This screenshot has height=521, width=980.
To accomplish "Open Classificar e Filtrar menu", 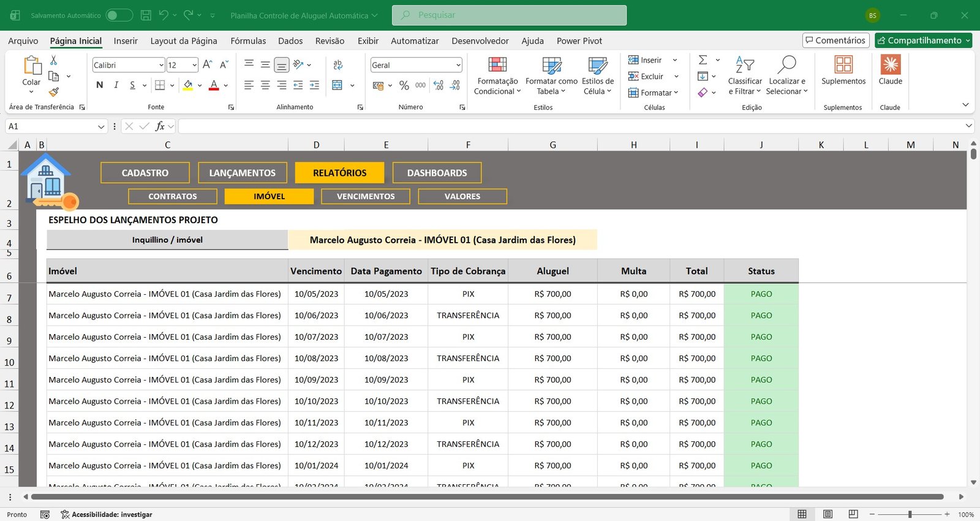I will tap(745, 75).
